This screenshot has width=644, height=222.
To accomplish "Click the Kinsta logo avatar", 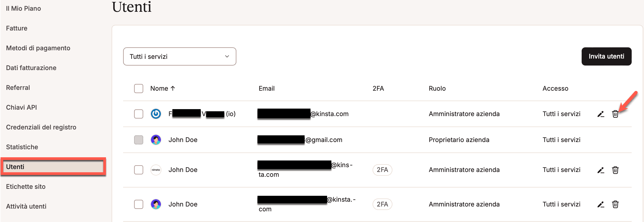I will [x=156, y=170].
